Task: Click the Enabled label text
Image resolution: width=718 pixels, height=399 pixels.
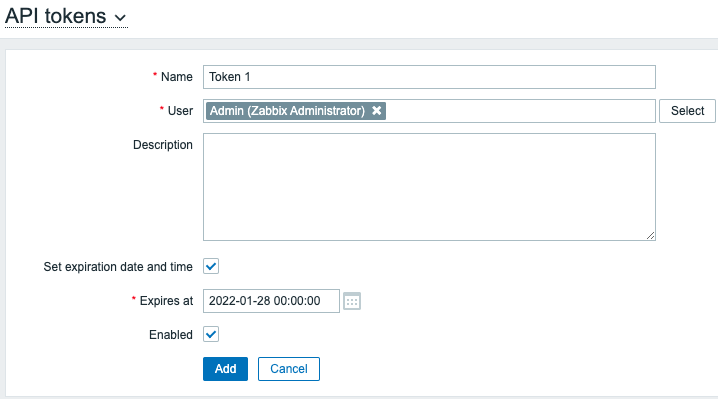Action: pos(171,335)
